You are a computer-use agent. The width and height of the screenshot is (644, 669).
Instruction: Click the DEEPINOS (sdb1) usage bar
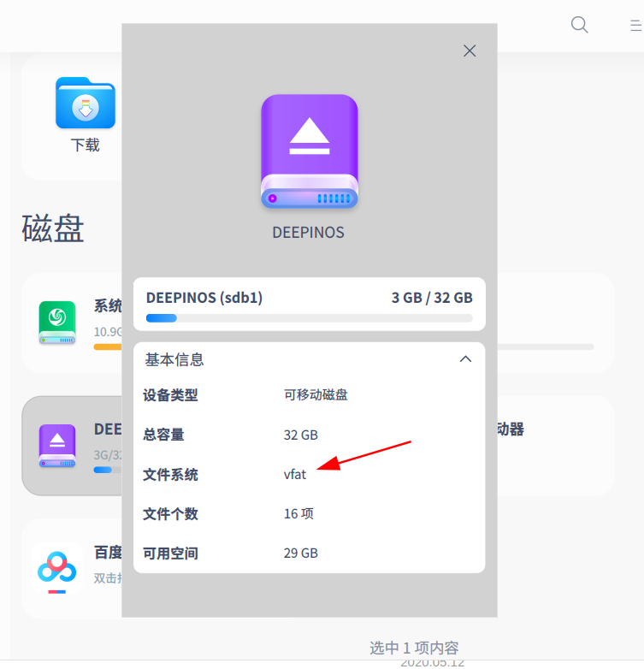pyautogui.click(x=310, y=318)
